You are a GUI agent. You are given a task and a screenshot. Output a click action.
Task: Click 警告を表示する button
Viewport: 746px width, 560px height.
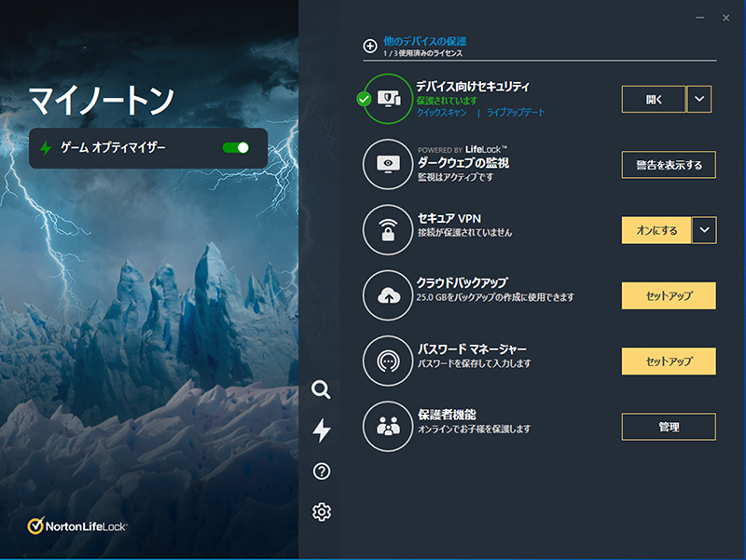click(669, 165)
